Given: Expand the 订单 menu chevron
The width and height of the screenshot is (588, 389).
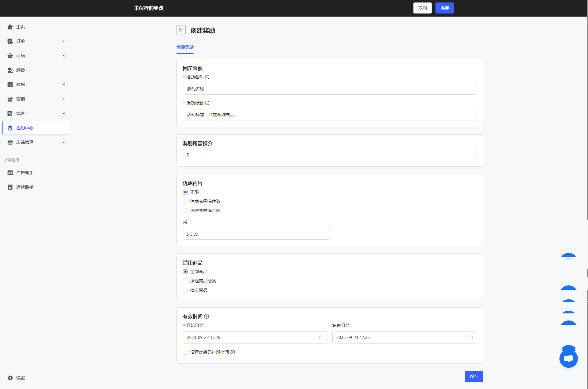Looking at the screenshot, I should 64,41.
